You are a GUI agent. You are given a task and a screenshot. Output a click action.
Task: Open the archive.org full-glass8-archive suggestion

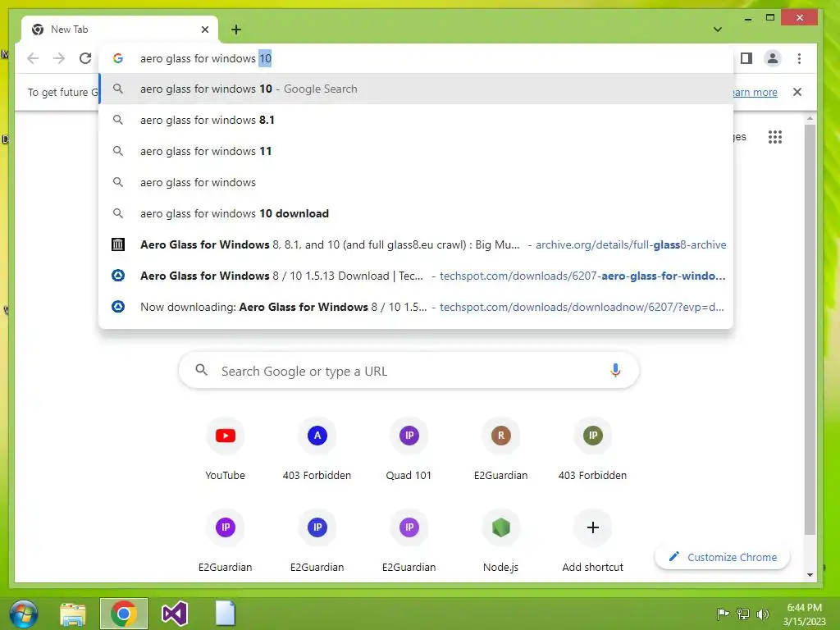pyautogui.click(x=416, y=244)
